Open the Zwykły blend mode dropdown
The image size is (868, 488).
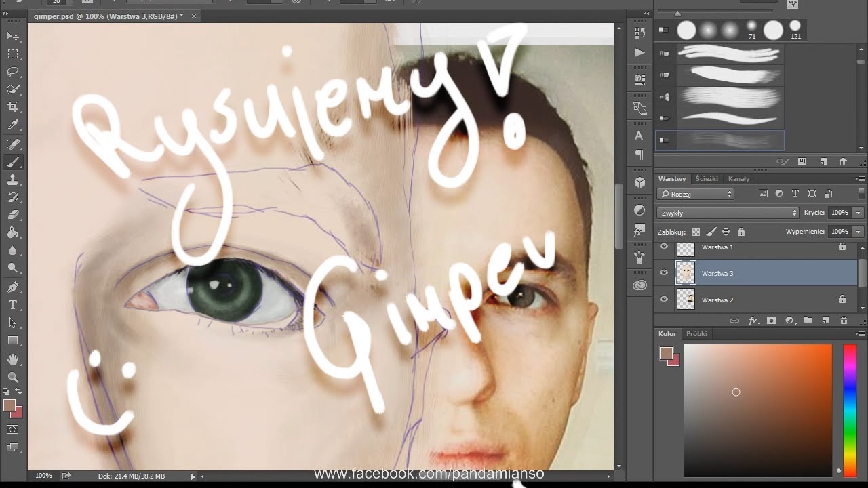click(728, 213)
